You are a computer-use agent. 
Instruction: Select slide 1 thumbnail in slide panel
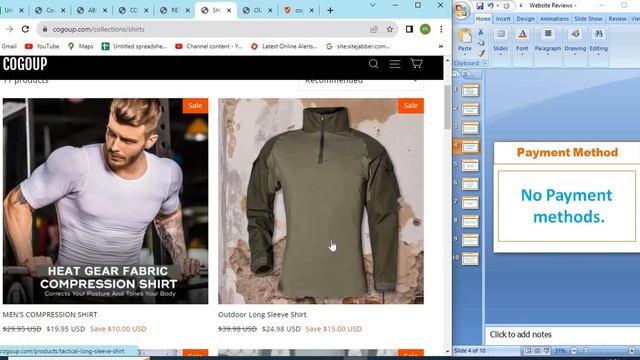tap(470, 90)
